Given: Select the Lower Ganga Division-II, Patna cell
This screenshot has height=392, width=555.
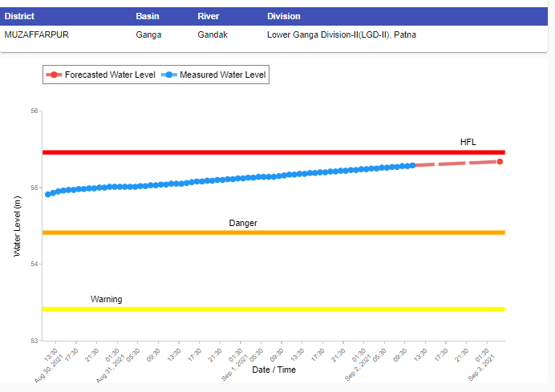Looking at the screenshot, I should [x=342, y=34].
